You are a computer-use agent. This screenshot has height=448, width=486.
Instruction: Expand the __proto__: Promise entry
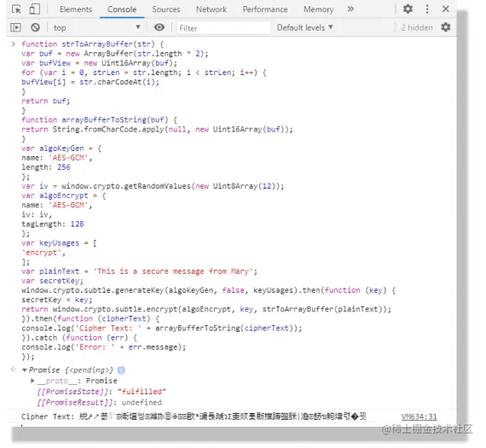[32, 381]
